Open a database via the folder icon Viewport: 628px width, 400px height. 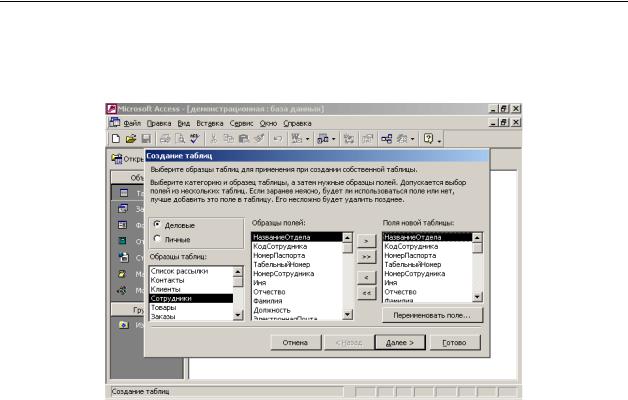131,139
